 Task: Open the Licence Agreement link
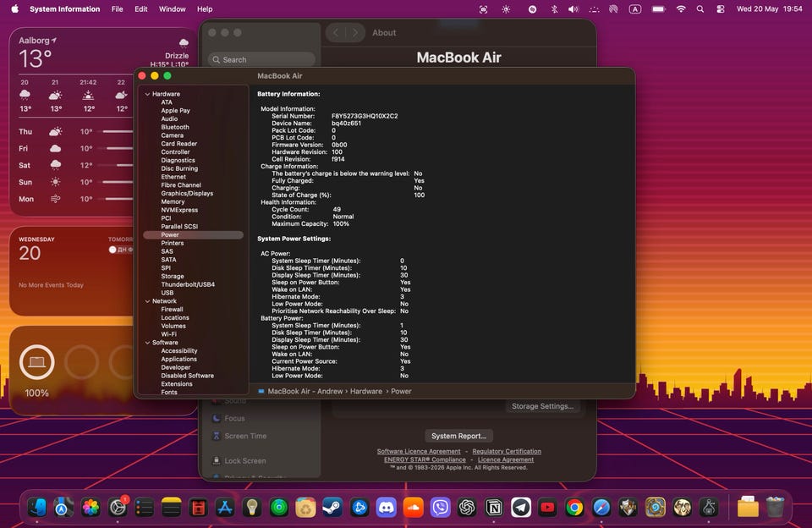pos(506,459)
